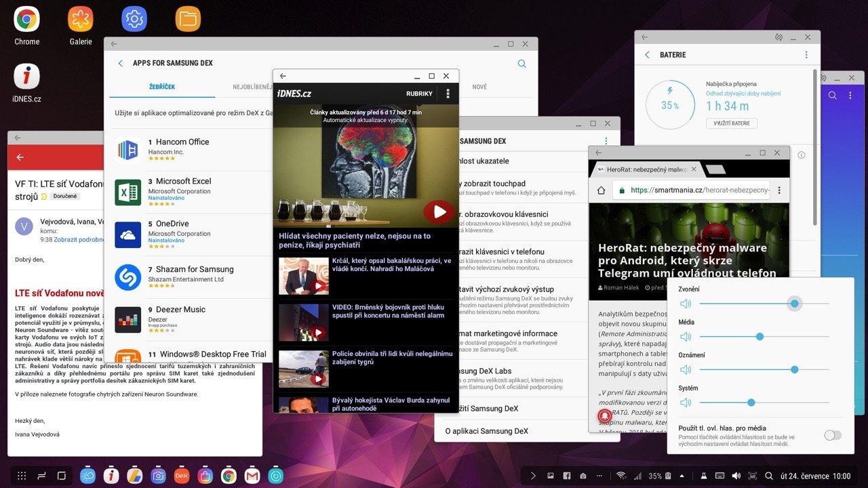The height and width of the screenshot is (488, 868).
Task: Open the orange file manager desktop icon
Action: click(x=188, y=19)
